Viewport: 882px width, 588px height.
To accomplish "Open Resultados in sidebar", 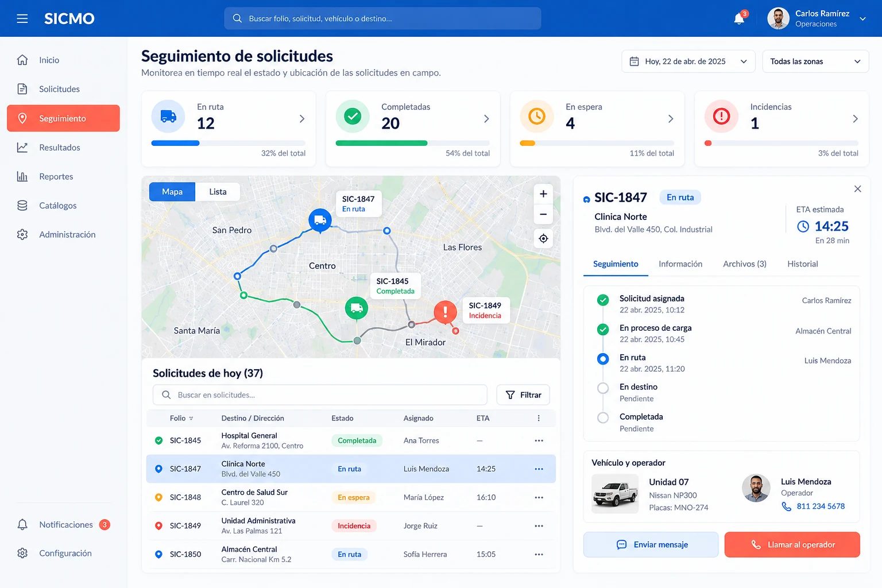I will click(63, 148).
